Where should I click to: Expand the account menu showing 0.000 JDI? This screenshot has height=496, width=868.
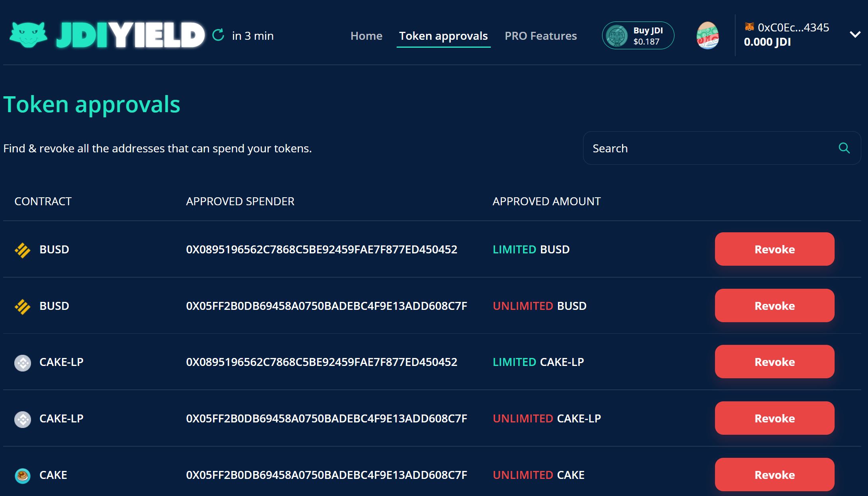tap(767, 41)
